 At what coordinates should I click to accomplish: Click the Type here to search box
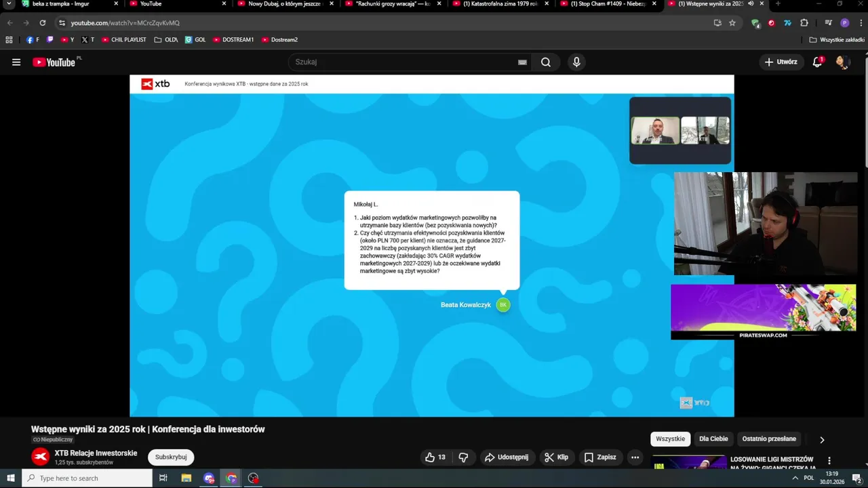point(87,479)
